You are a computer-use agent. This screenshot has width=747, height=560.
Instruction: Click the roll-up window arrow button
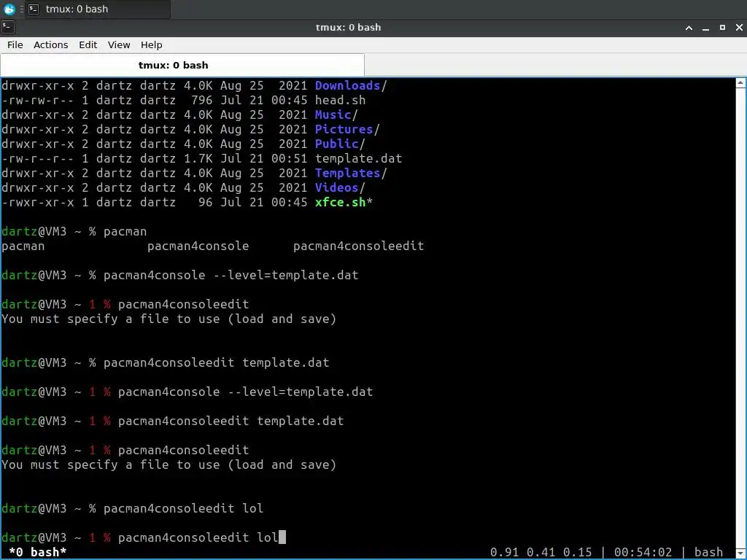689,28
